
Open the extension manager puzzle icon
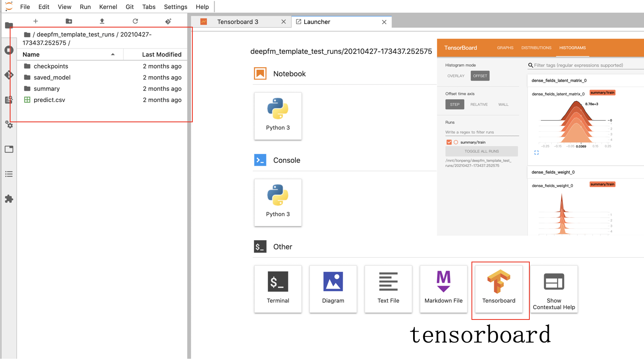tap(9, 199)
